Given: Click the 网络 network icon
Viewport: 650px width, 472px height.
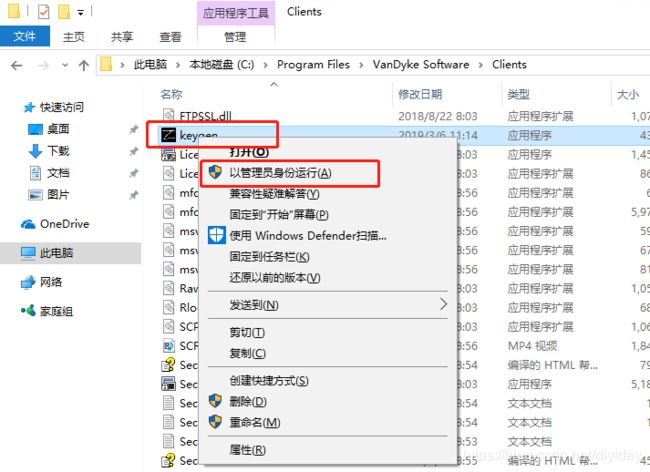Looking at the screenshot, I should (28, 282).
